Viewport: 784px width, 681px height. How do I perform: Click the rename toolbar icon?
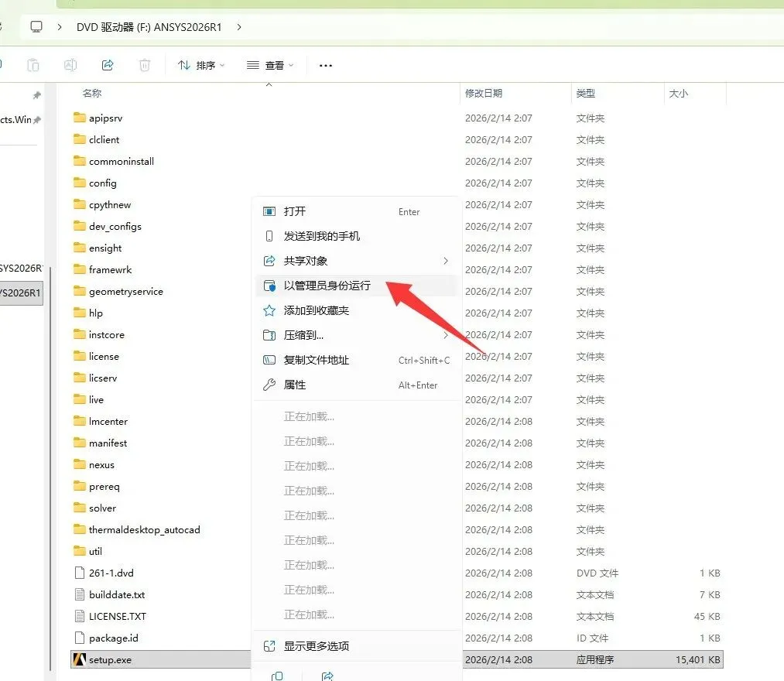point(70,65)
